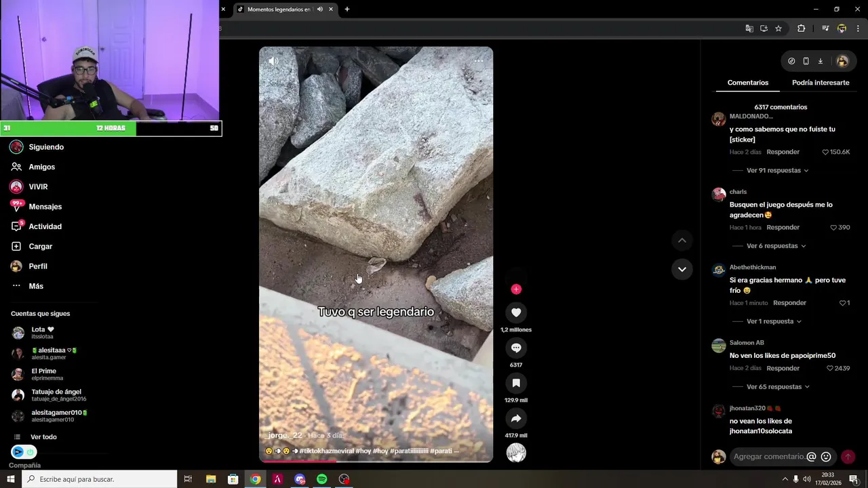Open File Explorer from taskbar
868x488 pixels.
210,479
